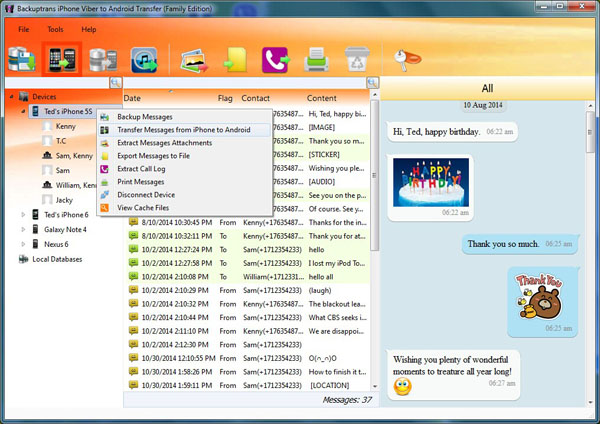Choose Export Messages to File
This screenshot has height=424, width=600.
184,156
